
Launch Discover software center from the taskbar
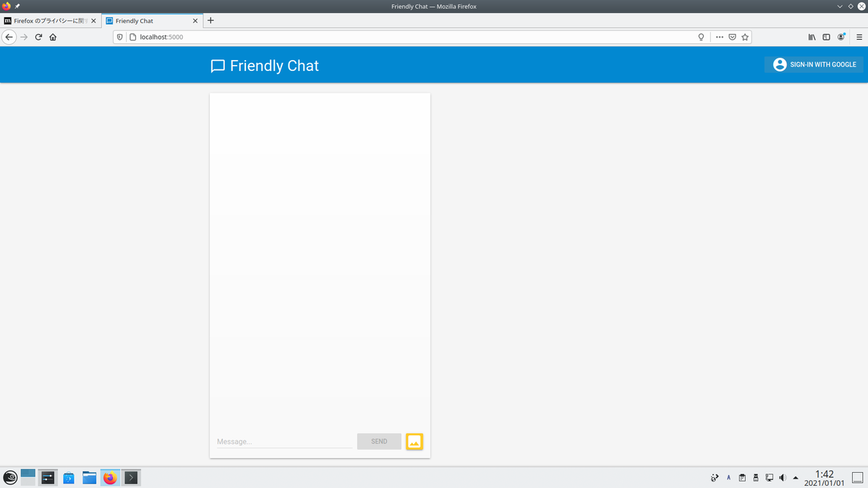[x=69, y=477]
